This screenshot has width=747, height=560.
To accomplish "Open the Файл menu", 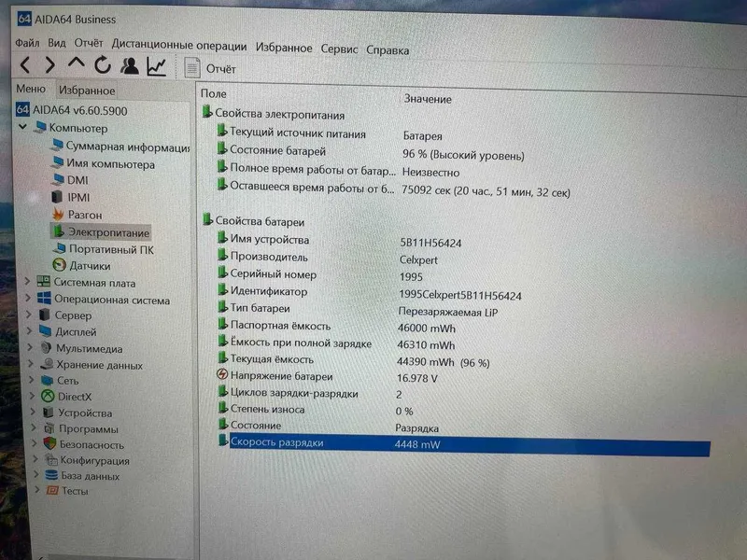I will click(27, 43).
